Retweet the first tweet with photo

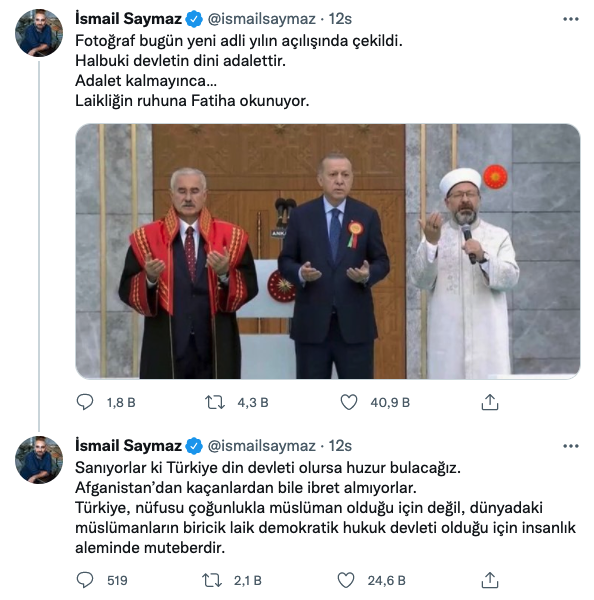pos(214,403)
